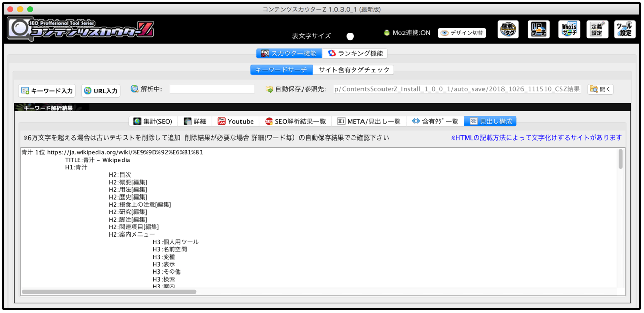Screen dimensions: 644x313
Task: Click the H2:歴史[編集] line
Action: [x=128, y=197]
